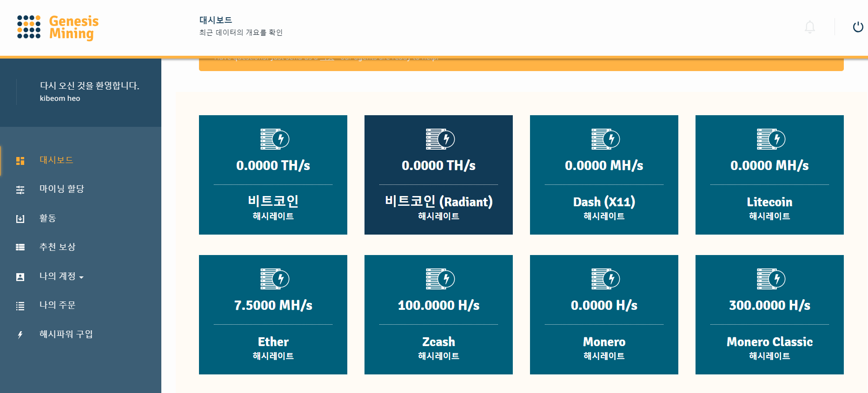868x393 pixels.
Task: Click the Ether card title
Action: click(x=273, y=342)
